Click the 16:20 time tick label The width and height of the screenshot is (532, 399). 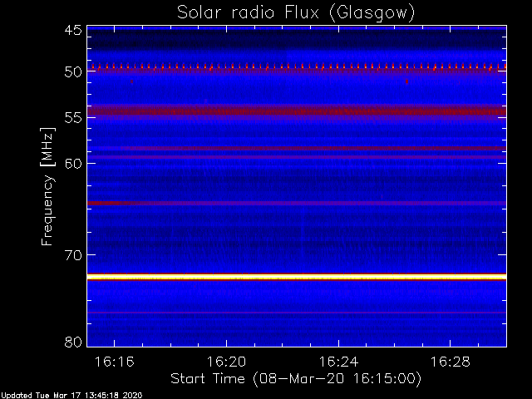(x=226, y=362)
